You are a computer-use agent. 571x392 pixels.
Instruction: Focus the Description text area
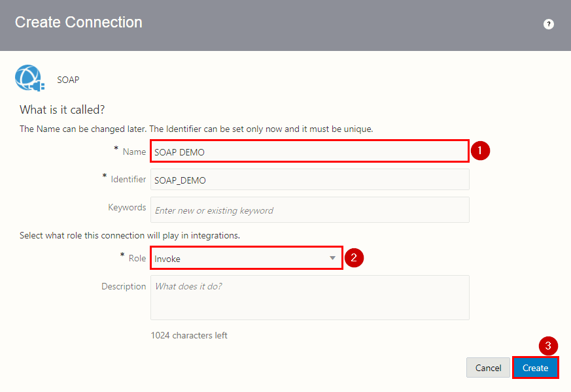(x=309, y=297)
